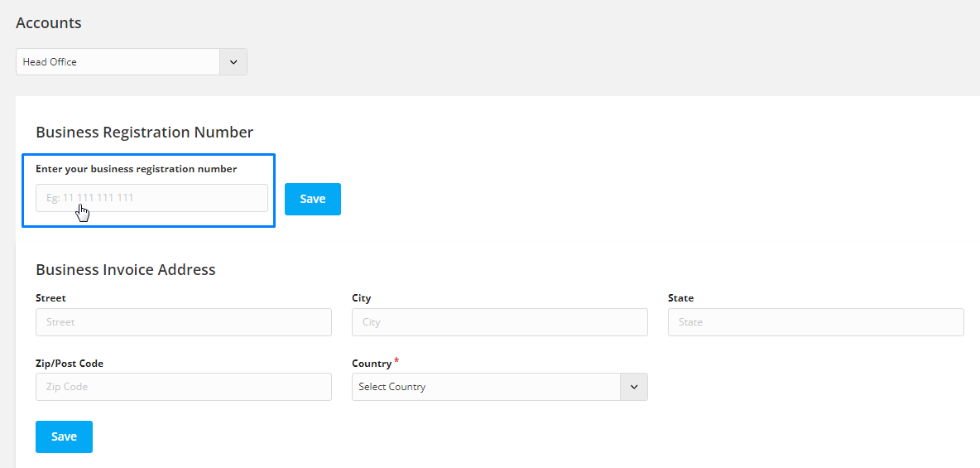Image resolution: width=980 pixels, height=468 pixels.
Task: Click the Business Registration Number heading
Action: (144, 132)
